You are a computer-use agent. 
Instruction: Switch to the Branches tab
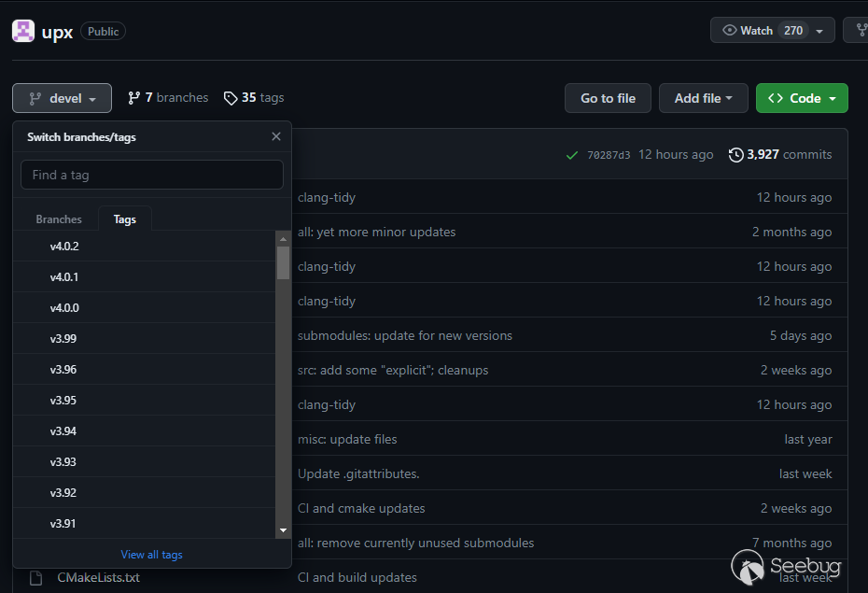tap(59, 219)
